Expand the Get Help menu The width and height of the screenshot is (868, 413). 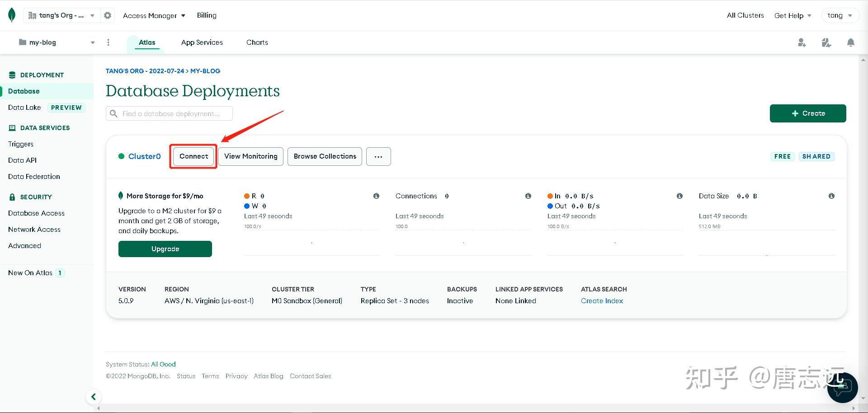click(x=793, y=15)
